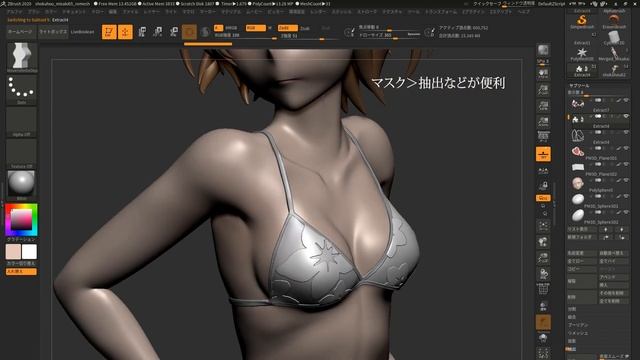The image size is (640, 360).
Task: Toggle visibility eye of Extract7 subtool
Action: pos(626,100)
